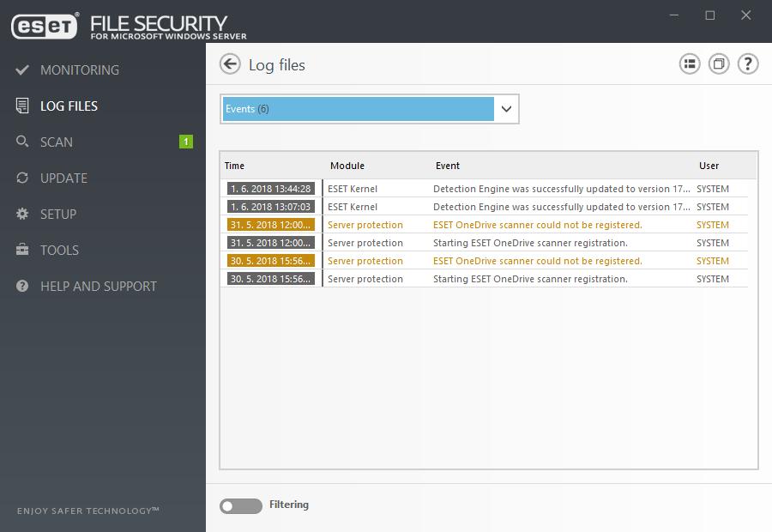Sort the log by Time column header
Viewport: 772px width, 532px height.
coord(234,166)
